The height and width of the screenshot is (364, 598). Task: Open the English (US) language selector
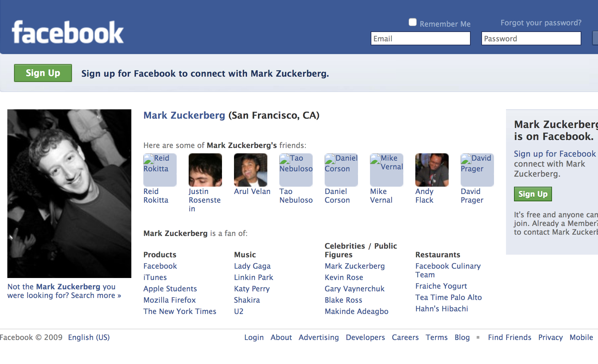coord(89,337)
